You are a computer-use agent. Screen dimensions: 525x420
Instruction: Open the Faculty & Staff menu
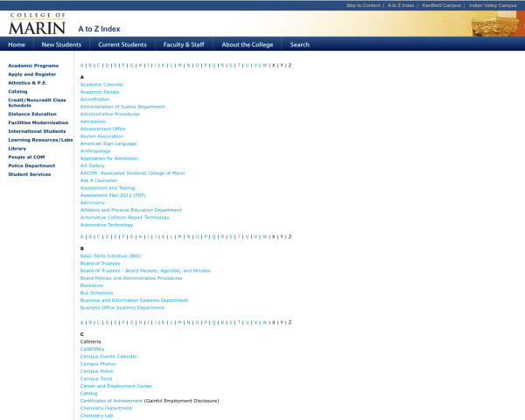click(184, 45)
